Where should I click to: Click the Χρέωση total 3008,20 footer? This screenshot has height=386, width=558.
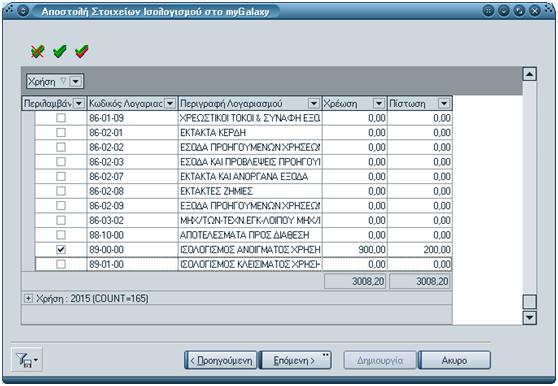click(355, 281)
